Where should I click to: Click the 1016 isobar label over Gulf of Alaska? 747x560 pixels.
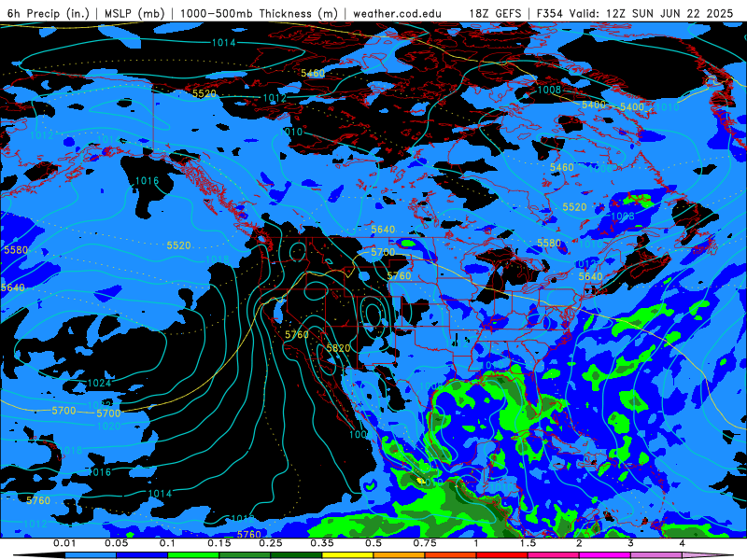pyautogui.click(x=147, y=180)
